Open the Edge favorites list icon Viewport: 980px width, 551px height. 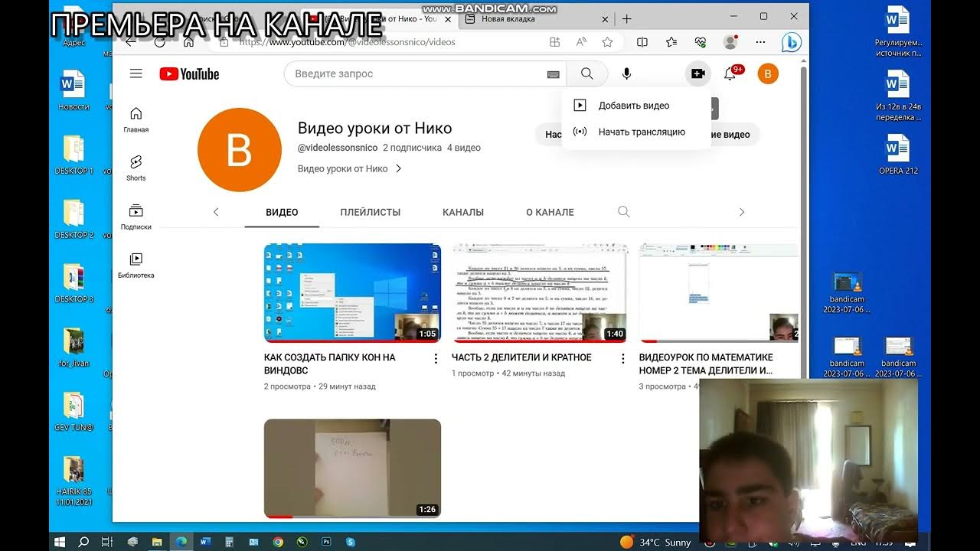tap(671, 42)
